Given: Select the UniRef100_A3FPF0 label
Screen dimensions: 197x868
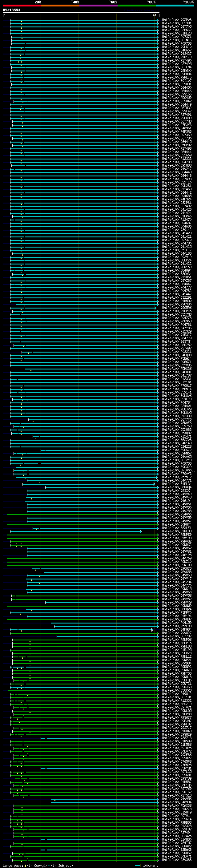Looking at the screenshot, I should 176,612.
